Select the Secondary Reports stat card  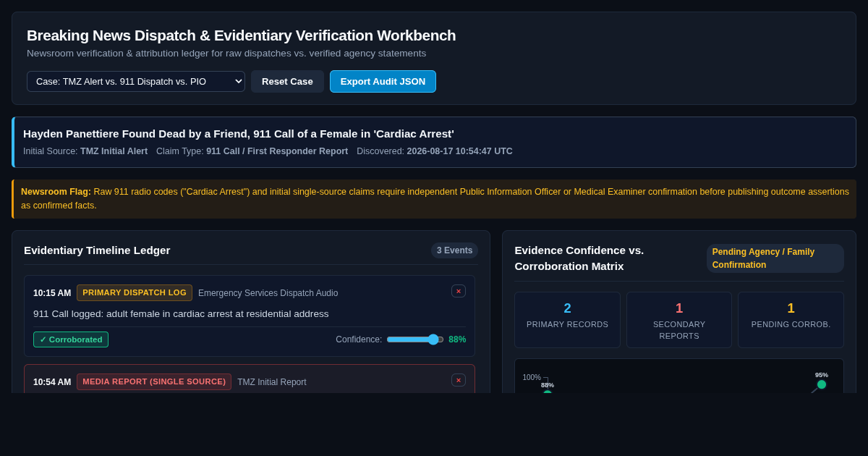[679, 319]
